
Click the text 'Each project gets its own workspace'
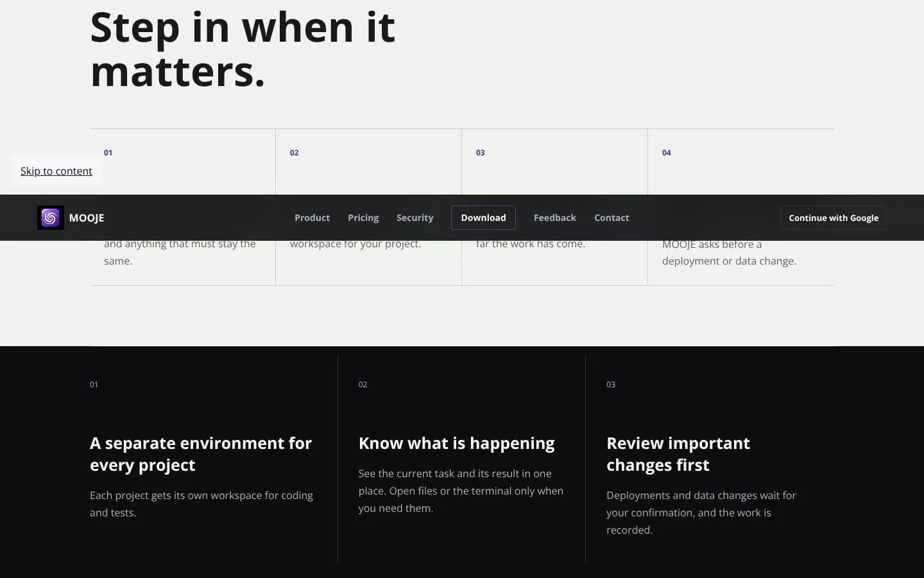click(x=176, y=495)
